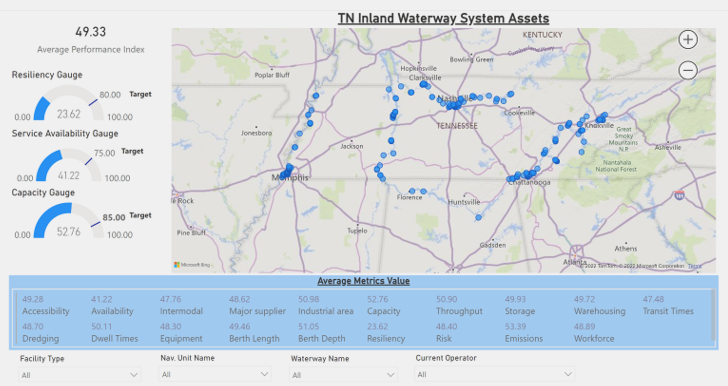Click the TN Inland Waterway System Assets title

pos(443,19)
